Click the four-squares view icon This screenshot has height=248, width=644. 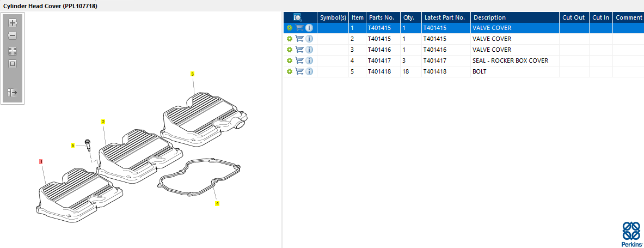coord(13,51)
